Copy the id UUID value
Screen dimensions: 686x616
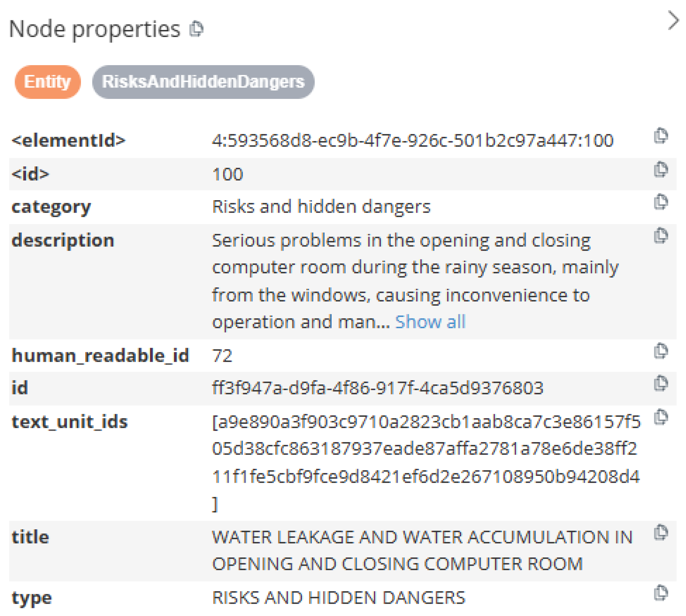[660, 384]
